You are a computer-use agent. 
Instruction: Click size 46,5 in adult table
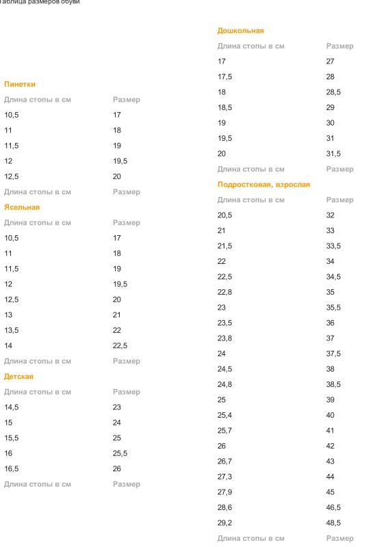[333, 507]
